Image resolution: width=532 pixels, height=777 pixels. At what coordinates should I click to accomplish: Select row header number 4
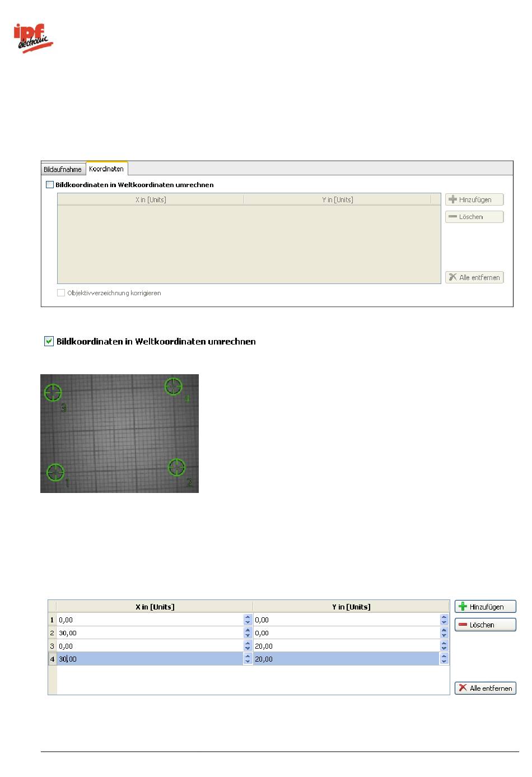(x=52, y=659)
